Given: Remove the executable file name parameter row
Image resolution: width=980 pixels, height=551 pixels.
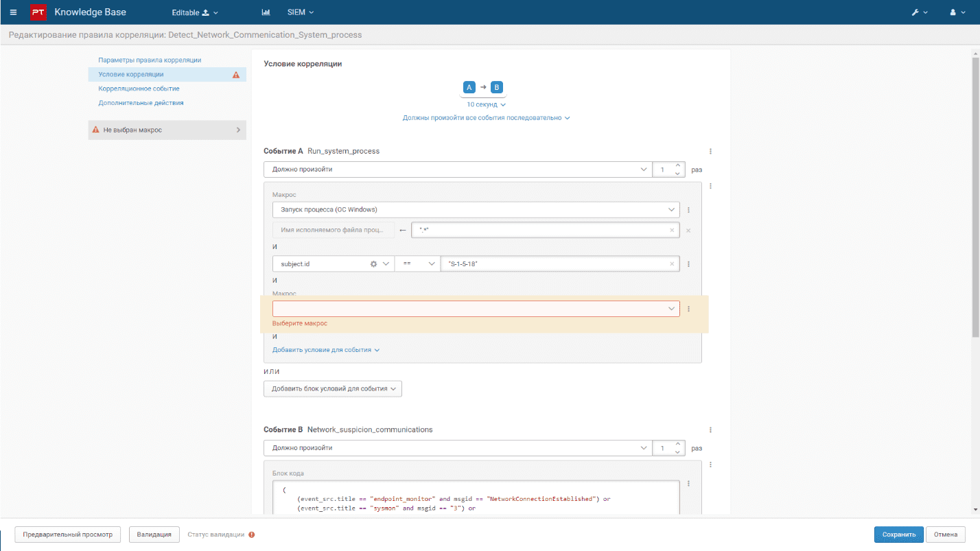Looking at the screenshot, I should (x=688, y=231).
